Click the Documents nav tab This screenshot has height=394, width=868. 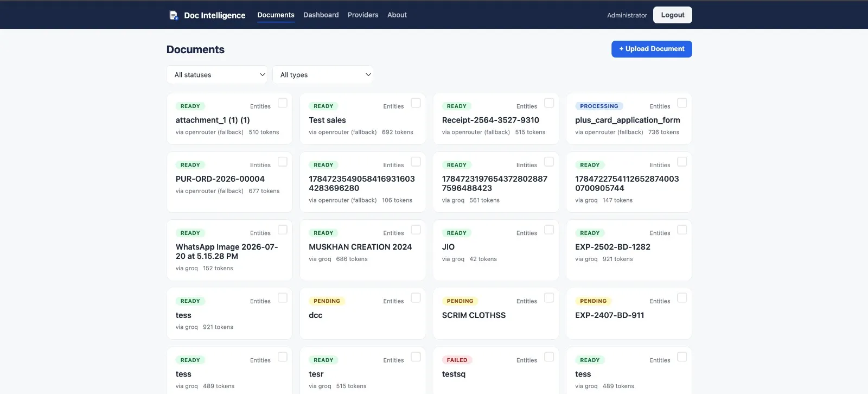point(276,15)
